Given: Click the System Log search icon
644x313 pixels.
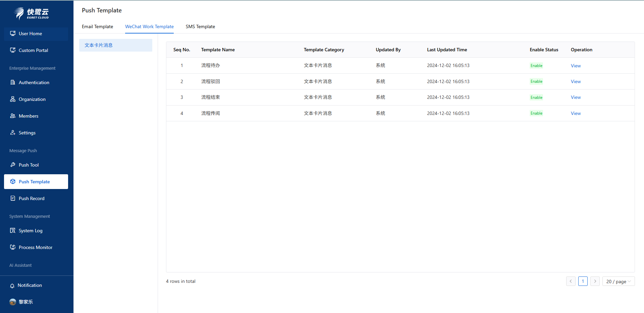Looking at the screenshot, I should pyautogui.click(x=13, y=231).
